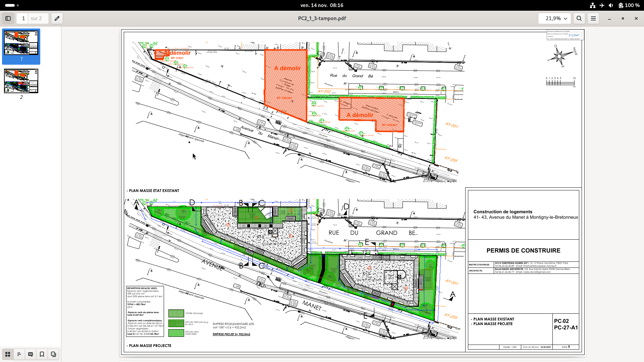644x362 pixels.
Task: Show bookmarks in sidebar
Action: click(x=42, y=354)
